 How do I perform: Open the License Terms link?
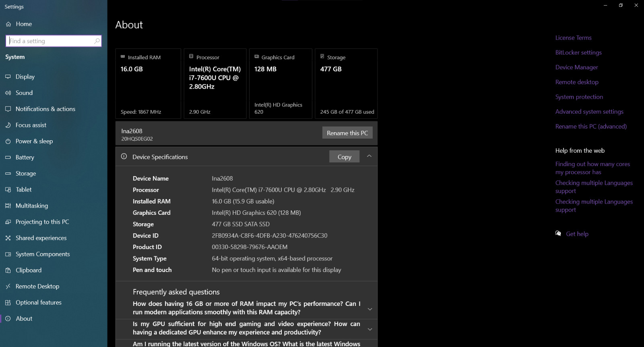point(573,38)
